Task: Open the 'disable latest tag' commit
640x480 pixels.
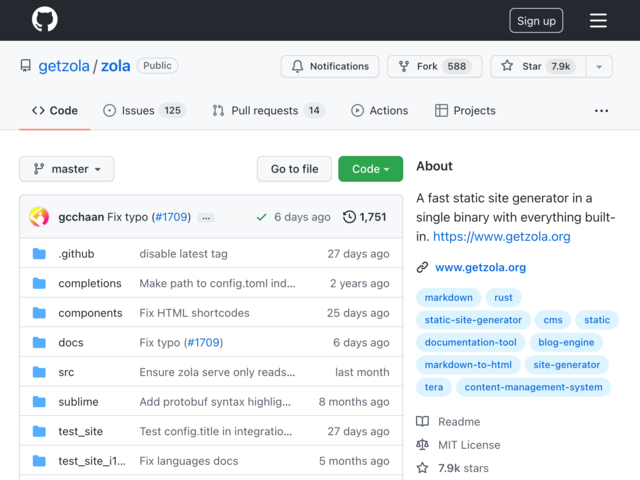Action: (183, 253)
